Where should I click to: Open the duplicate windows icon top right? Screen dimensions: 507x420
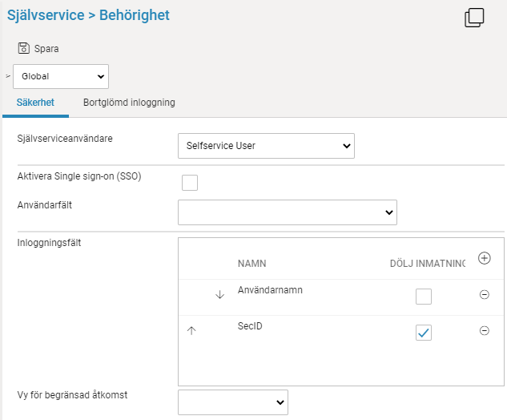point(474,18)
